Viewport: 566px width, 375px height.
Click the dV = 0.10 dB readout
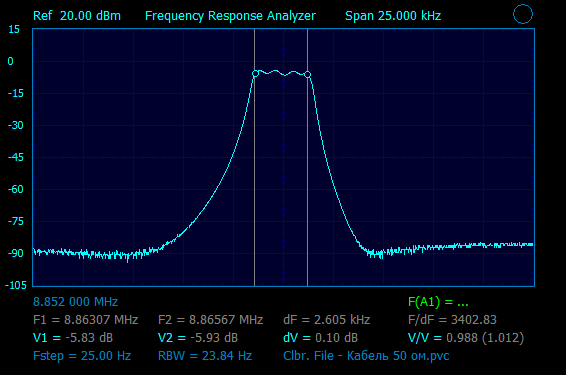[321, 338]
